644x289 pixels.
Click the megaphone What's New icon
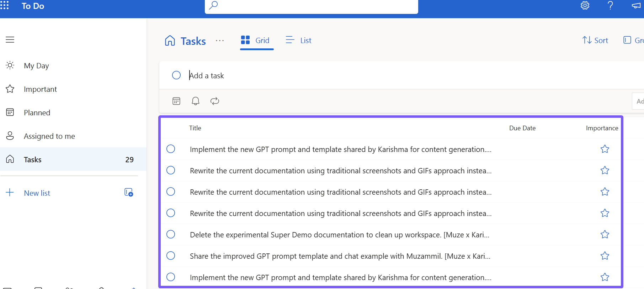(636, 5)
